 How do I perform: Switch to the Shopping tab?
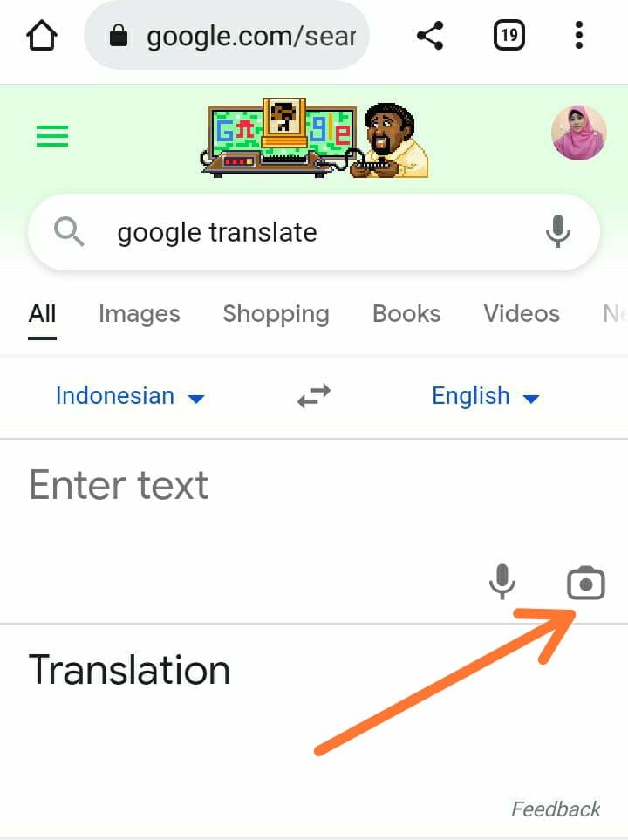pyautogui.click(x=276, y=314)
